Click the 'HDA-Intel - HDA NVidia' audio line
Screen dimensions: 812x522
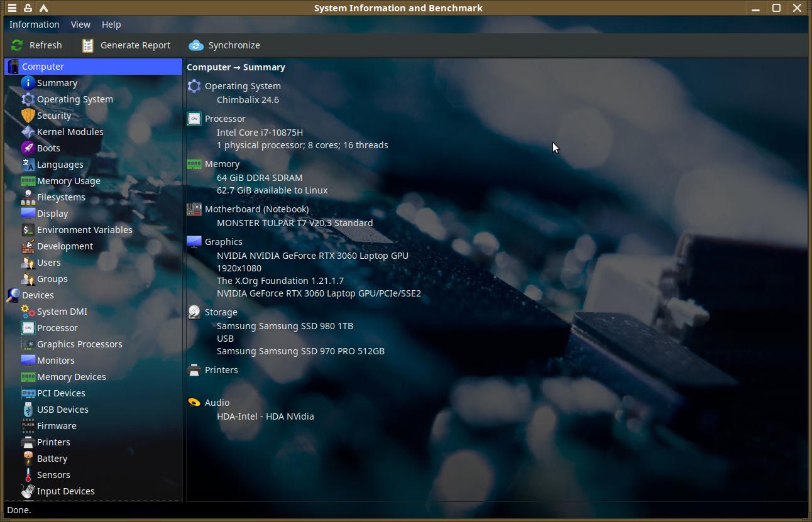265,416
